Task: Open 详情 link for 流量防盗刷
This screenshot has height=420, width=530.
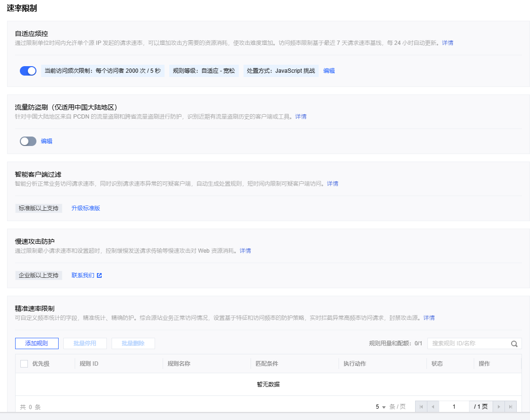Action: (x=301, y=117)
